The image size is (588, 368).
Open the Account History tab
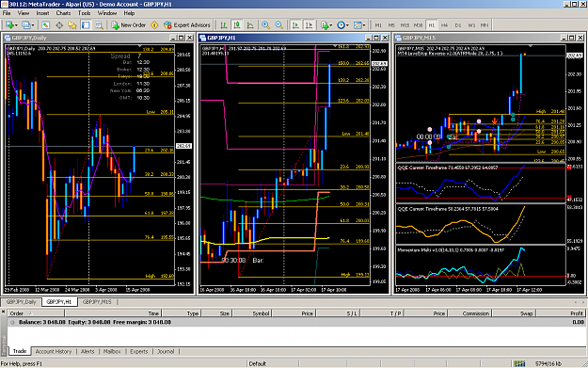[54, 351]
